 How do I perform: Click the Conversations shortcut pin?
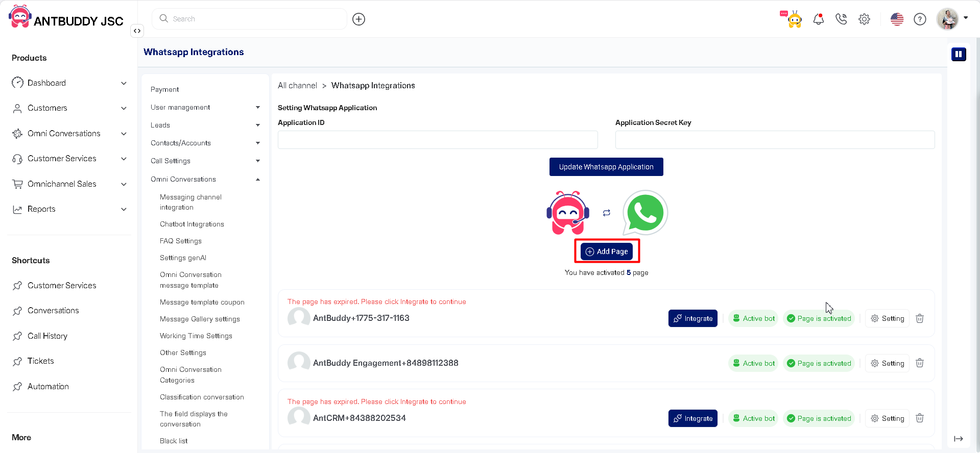(17, 311)
